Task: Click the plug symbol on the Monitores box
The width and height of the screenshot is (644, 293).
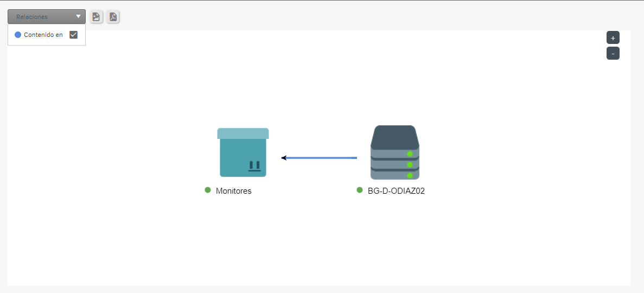Action: 253,166
